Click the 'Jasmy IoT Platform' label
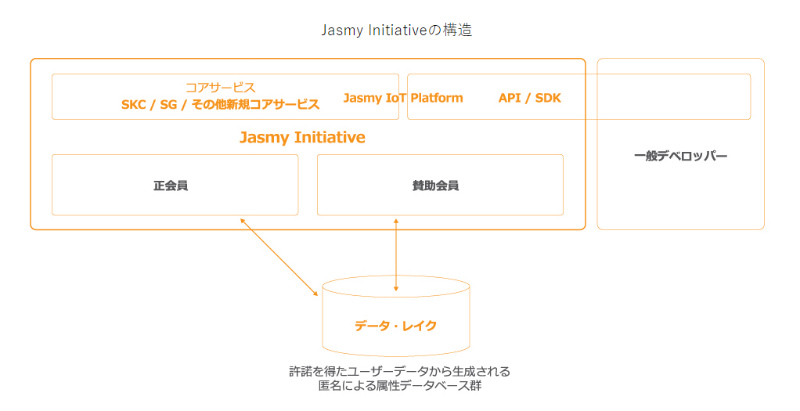 [403, 98]
